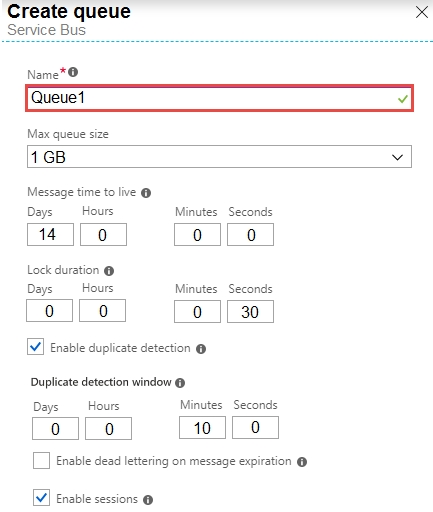Viewport: 433px width, 512px height.
Task: Click the Lock duration Seconds field showing 30
Action: [250, 312]
